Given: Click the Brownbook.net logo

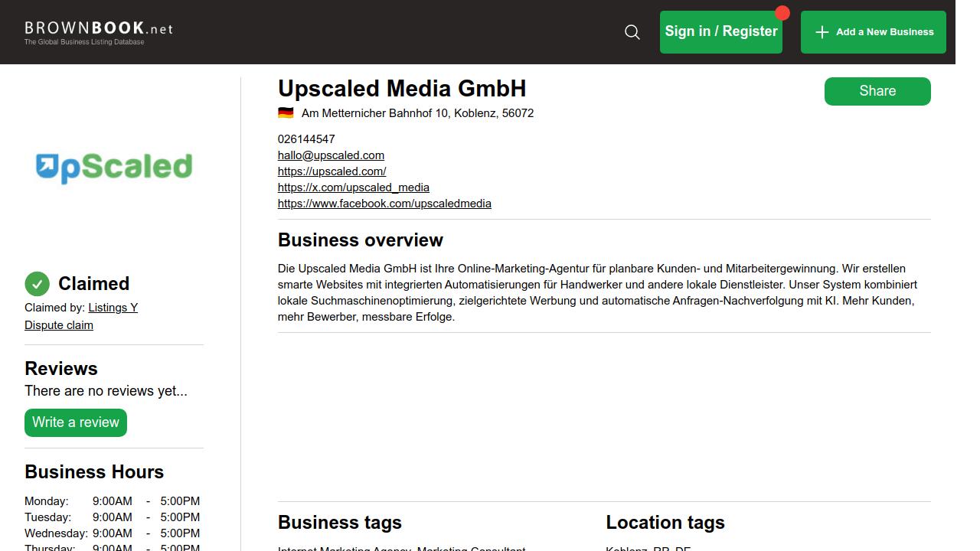Looking at the screenshot, I should (x=99, y=32).
